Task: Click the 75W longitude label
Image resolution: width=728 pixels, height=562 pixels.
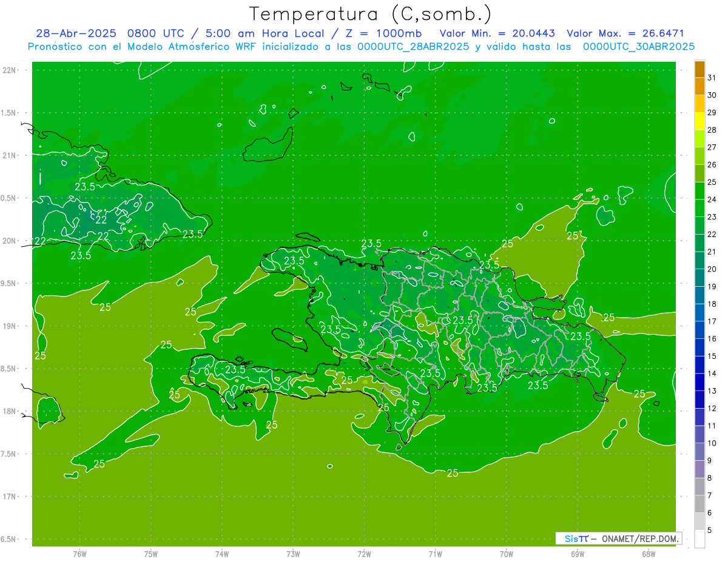Action: [150, 554]
